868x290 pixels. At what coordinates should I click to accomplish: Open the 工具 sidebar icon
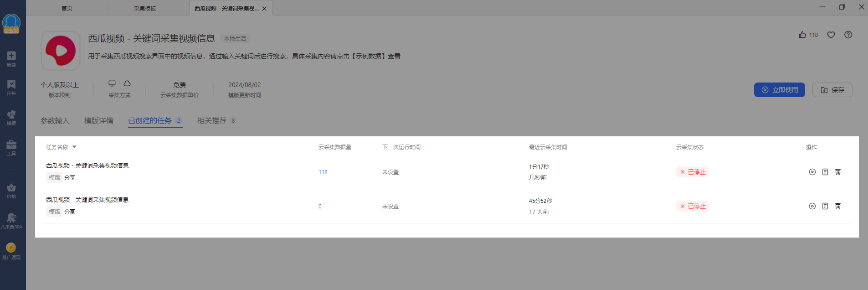click(x=11, y=148)
